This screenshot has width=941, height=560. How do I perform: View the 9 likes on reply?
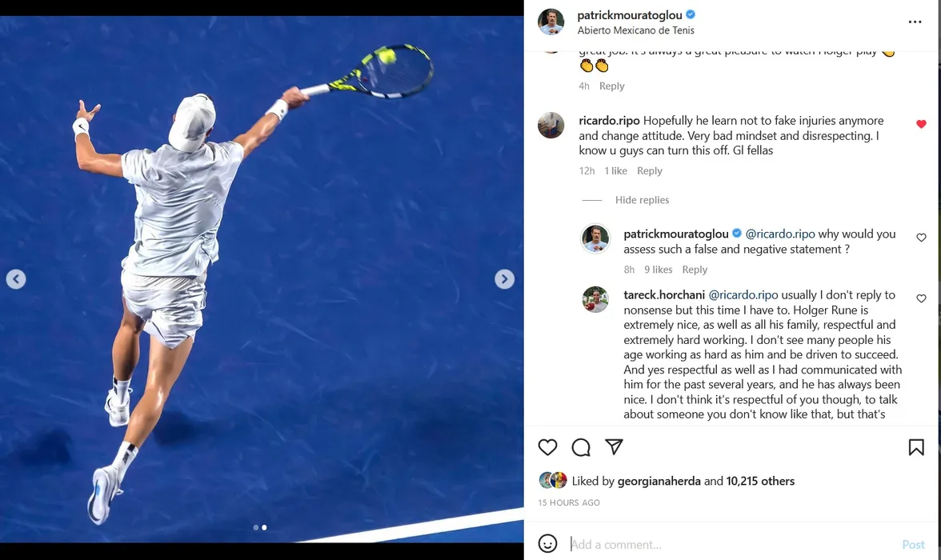[659, 270]
